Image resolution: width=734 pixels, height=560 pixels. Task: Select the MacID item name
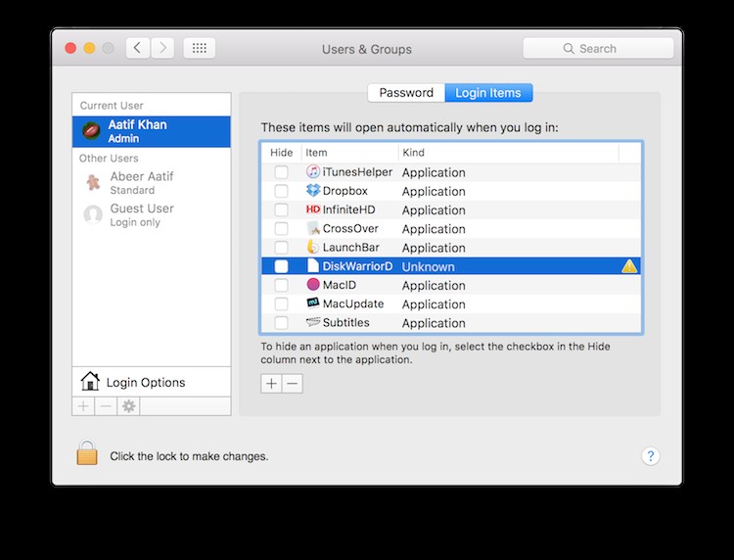(x=340, y=285)
